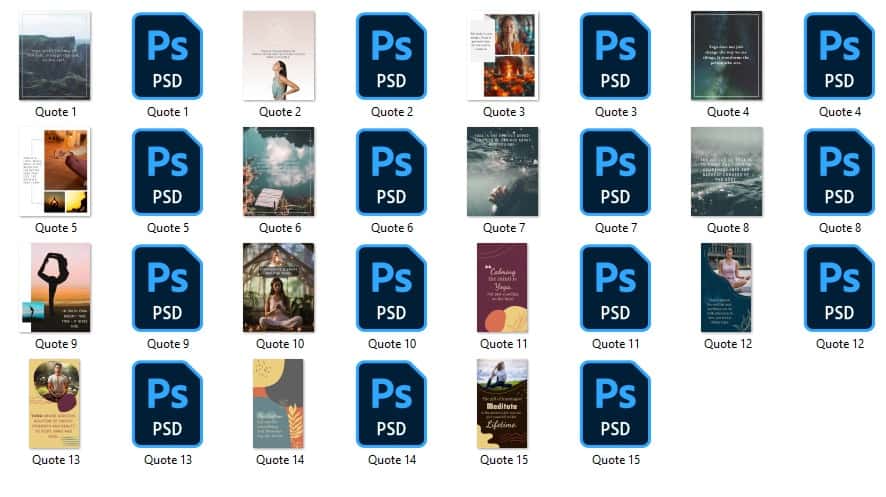The image size is (886, 497).
Task: Select the Quote 11 purple Calming thumbnail
Action: [502, 288]
